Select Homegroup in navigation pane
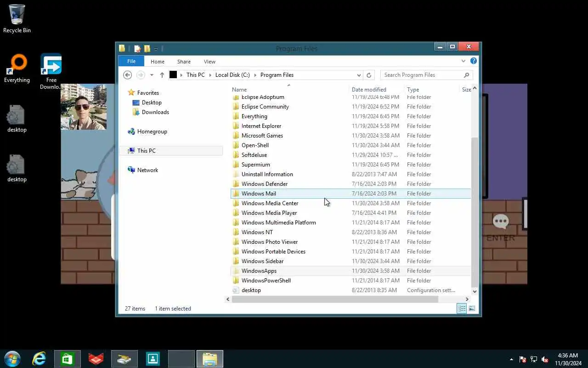 152,132
